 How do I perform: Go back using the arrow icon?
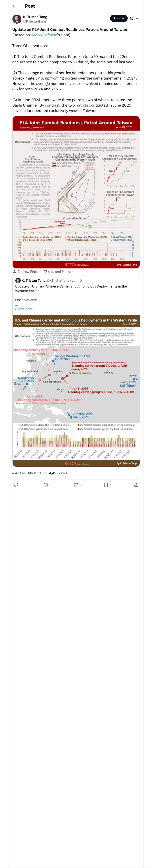point(15,6)
